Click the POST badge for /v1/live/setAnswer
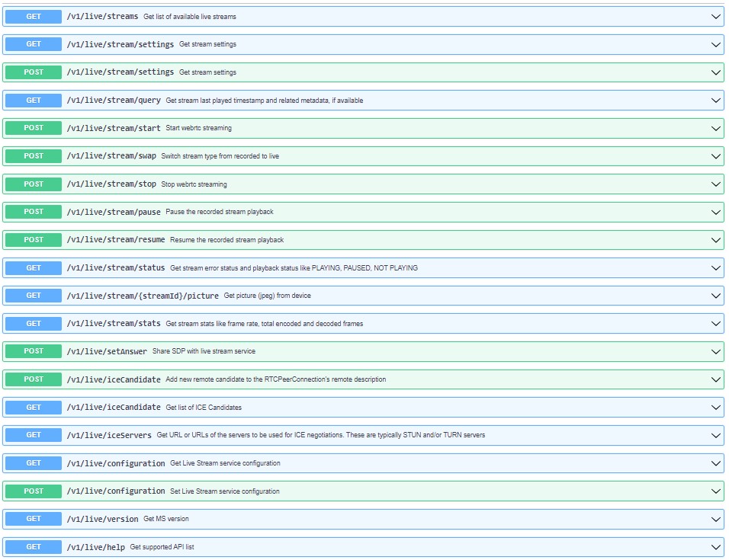This screenshot has width=729, height=560. point(34,351)
